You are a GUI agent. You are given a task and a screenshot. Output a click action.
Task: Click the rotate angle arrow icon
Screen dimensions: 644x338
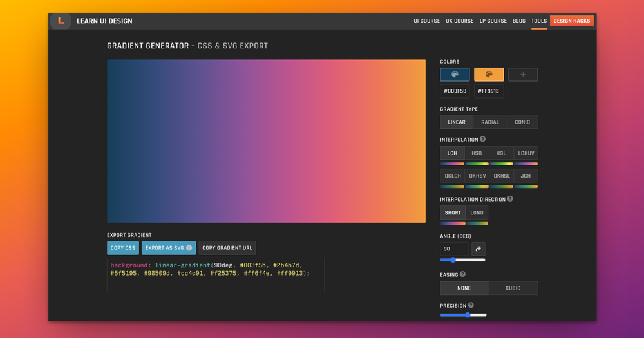coord(478,249)
